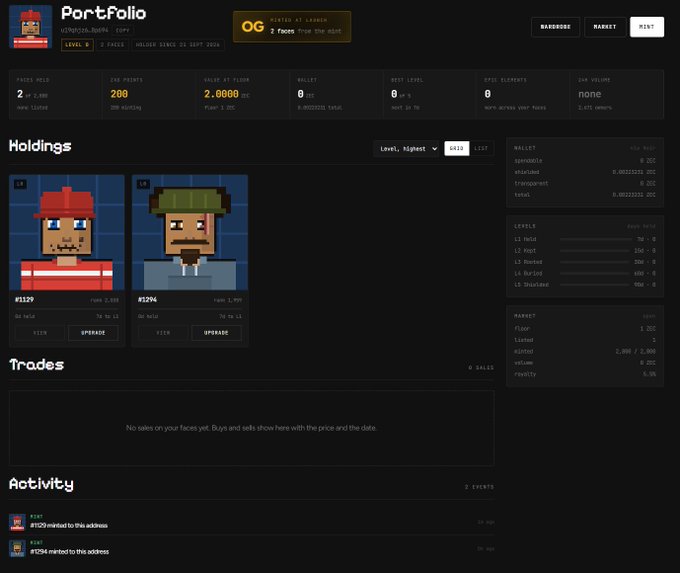Click the Epic Elements stat card
This screenshot has width=680, height=573.
coord(523,94)
